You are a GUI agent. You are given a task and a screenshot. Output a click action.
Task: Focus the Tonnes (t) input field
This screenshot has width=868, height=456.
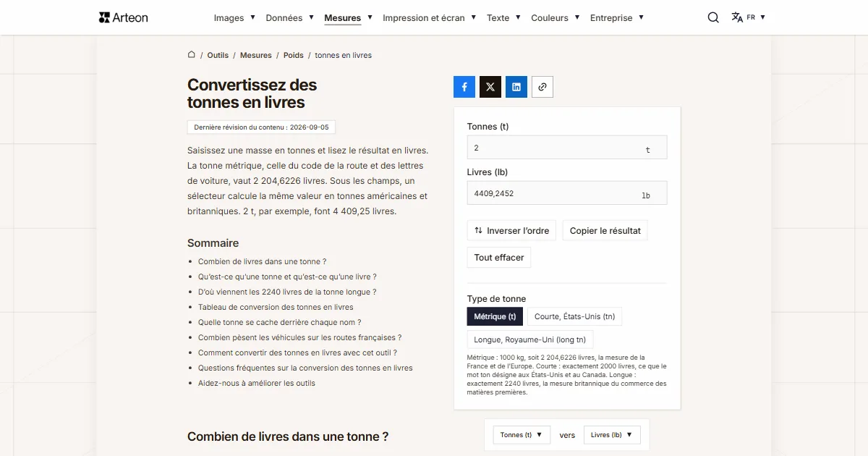tap(567, 148)
